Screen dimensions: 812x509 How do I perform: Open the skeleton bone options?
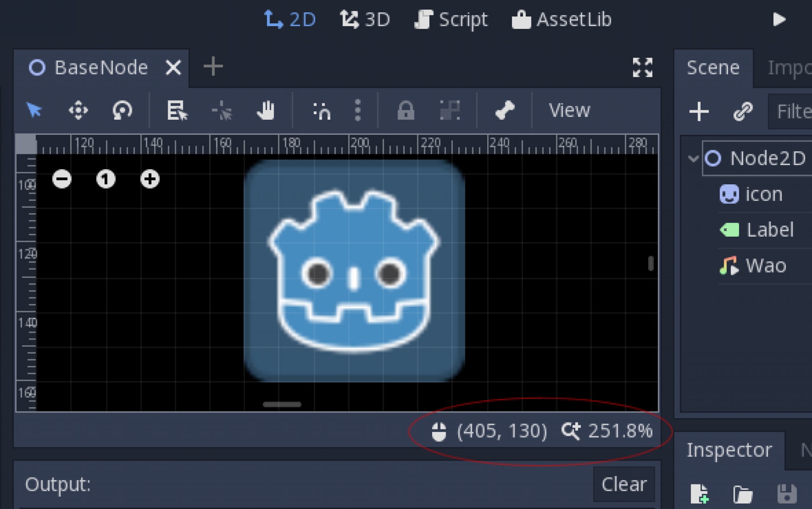(505, 110)
